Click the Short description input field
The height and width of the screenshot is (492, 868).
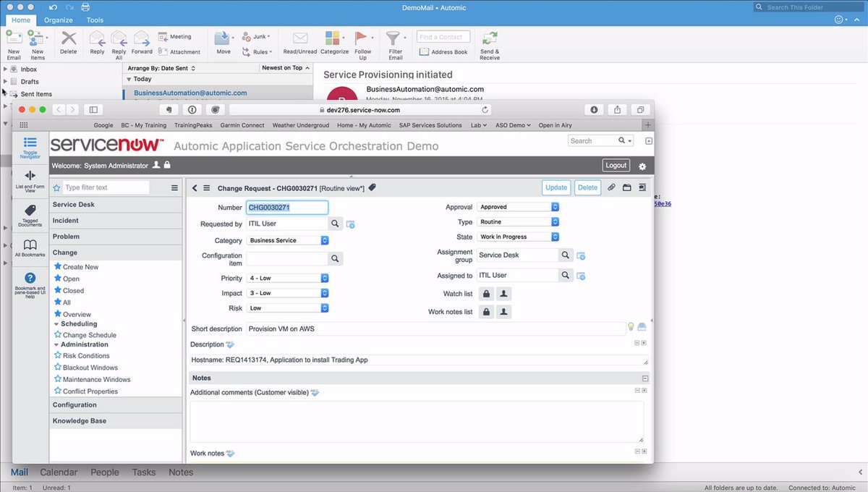pyautogui.click(x=434, y=328)
